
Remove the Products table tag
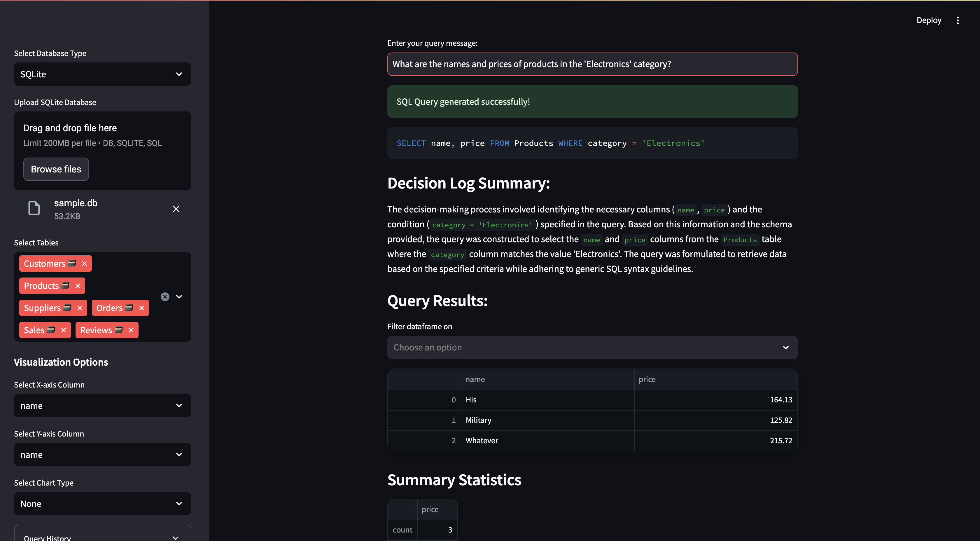(x=78, y=286)
